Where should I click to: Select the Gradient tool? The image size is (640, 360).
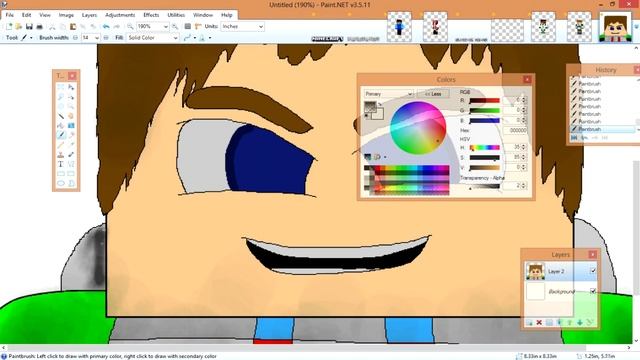tap(71, 125)
